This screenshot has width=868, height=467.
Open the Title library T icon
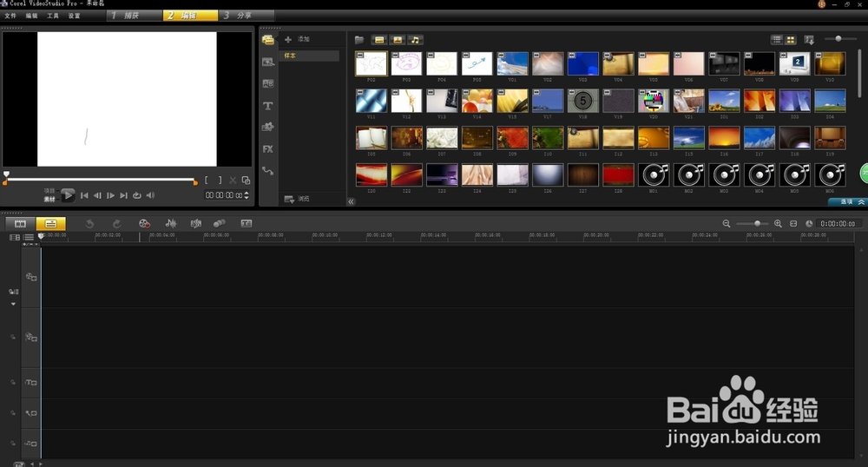point(268,106)
